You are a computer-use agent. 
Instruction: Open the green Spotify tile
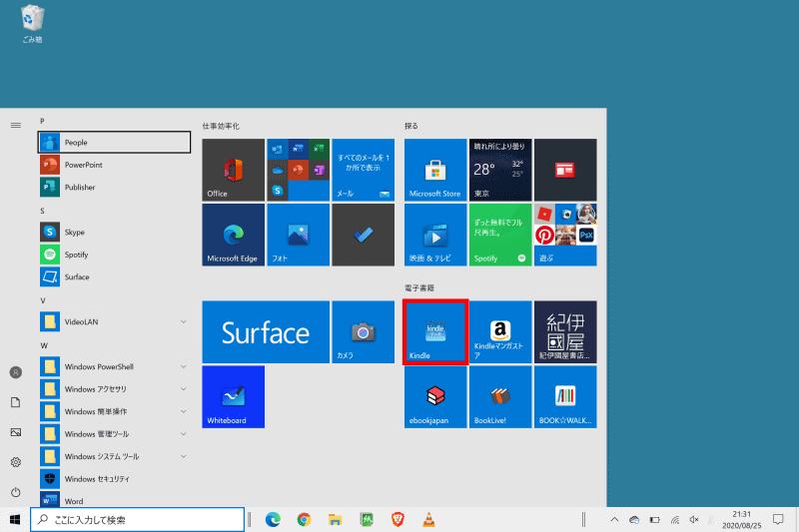tap(500, 235)
